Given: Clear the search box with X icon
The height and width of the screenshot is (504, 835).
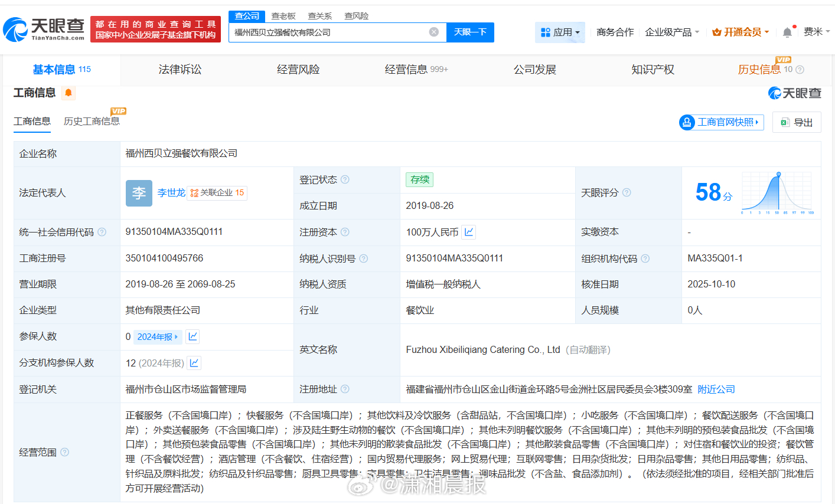Looking at the screenshot, I should (434, 32).
